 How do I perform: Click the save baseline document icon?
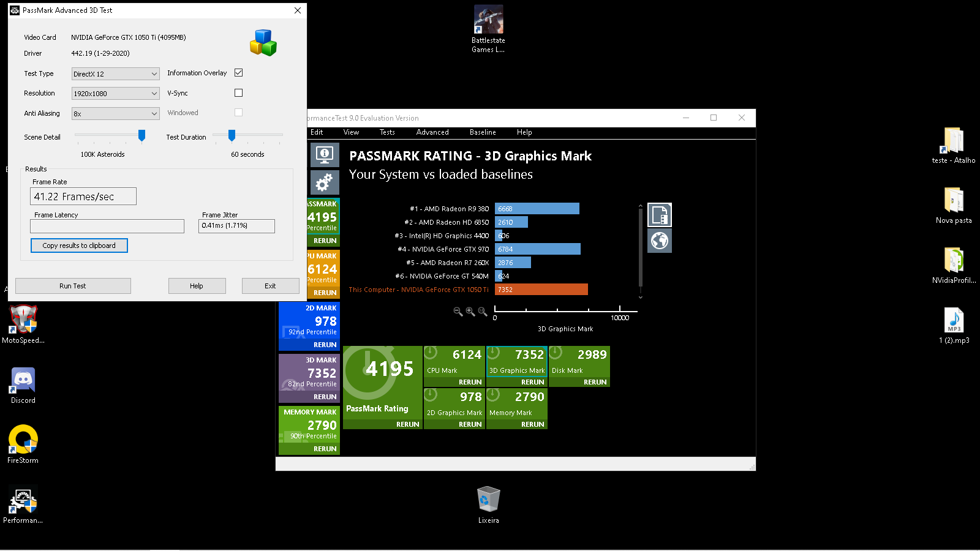(x=660, y=215)
